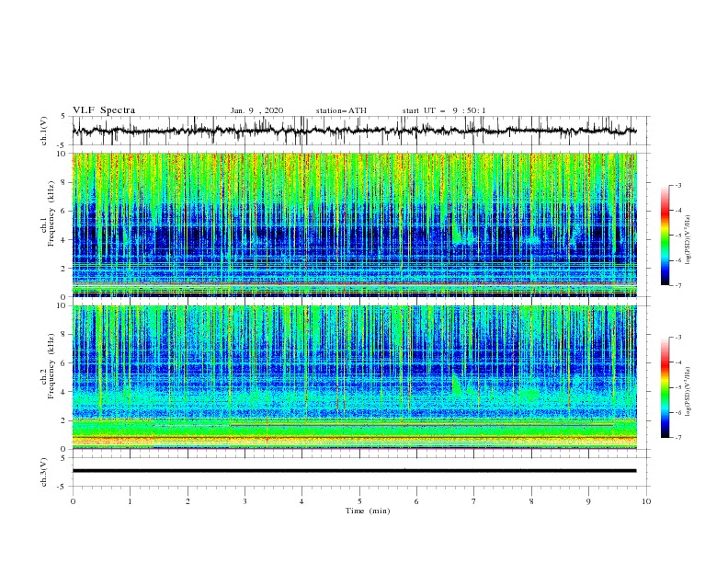Click the "-3" tick on ch.1 colorbar

[677, 185]
